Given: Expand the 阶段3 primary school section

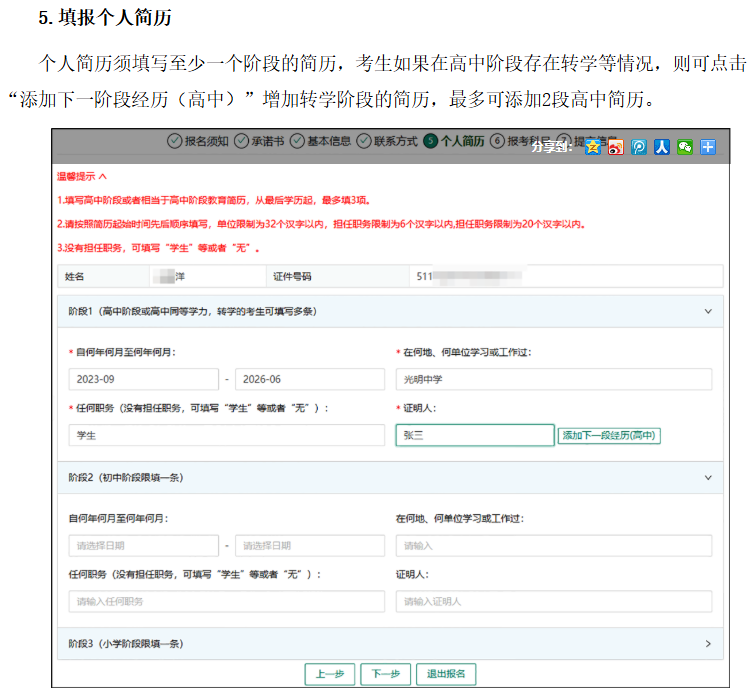Looking at the screenshot, I should (x=708, y=644).
